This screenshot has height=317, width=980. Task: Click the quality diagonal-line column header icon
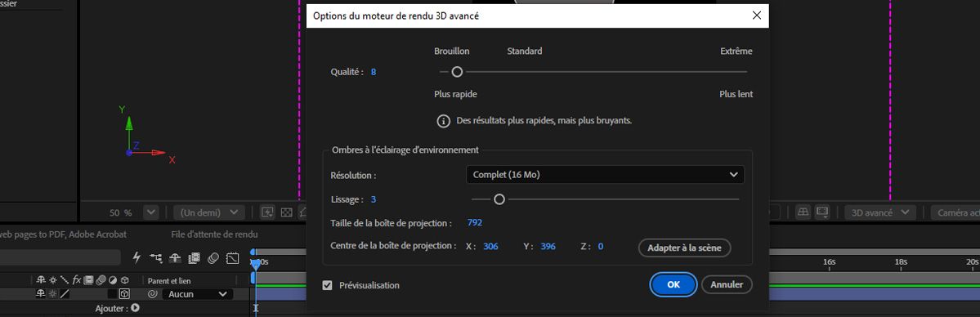tap(65, 280)
